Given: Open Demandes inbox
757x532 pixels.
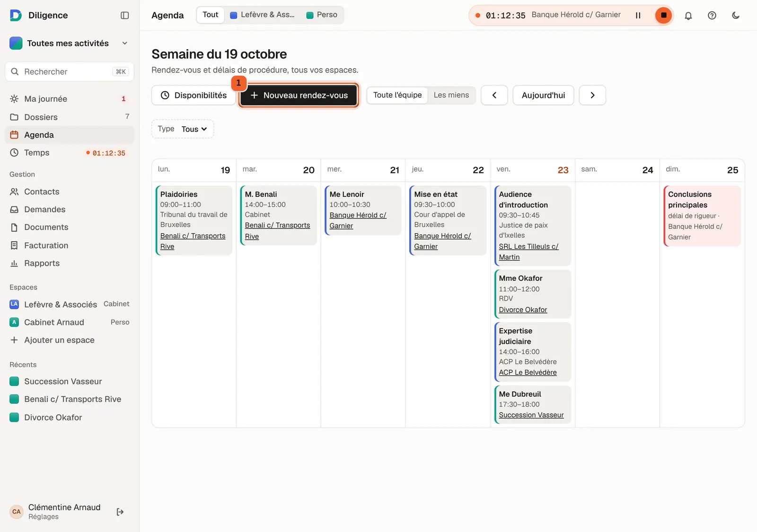Looking at the screenshot, I should click(x=70, y=209).
